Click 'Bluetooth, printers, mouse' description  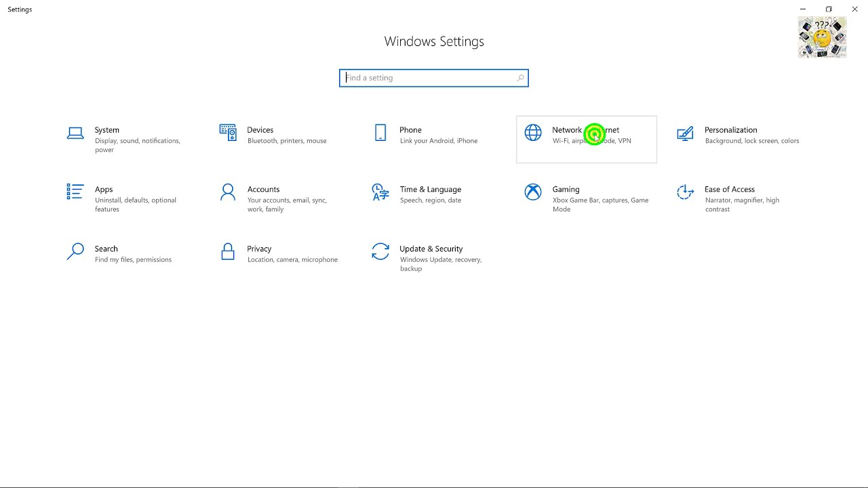click(287, 141)
